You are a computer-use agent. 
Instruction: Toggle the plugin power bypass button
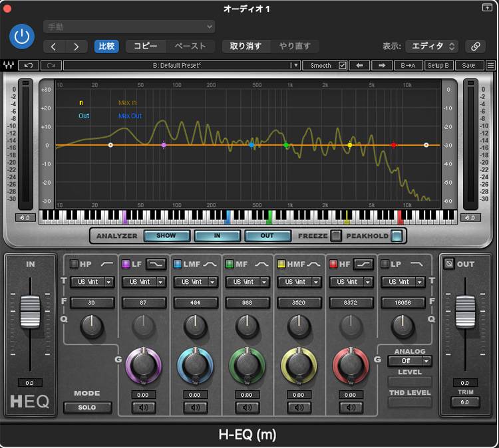[22, 37]
